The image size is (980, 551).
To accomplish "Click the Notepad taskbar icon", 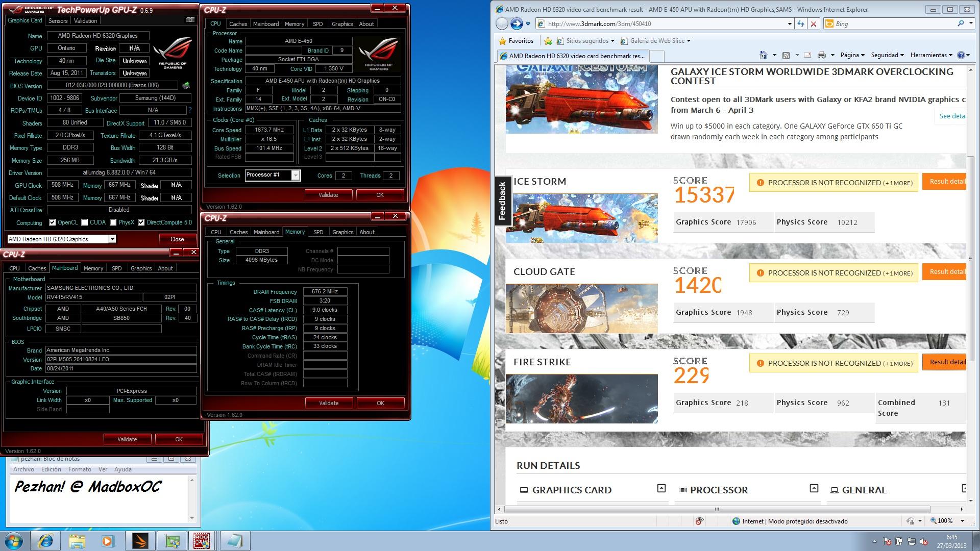I will coord(235,541).
